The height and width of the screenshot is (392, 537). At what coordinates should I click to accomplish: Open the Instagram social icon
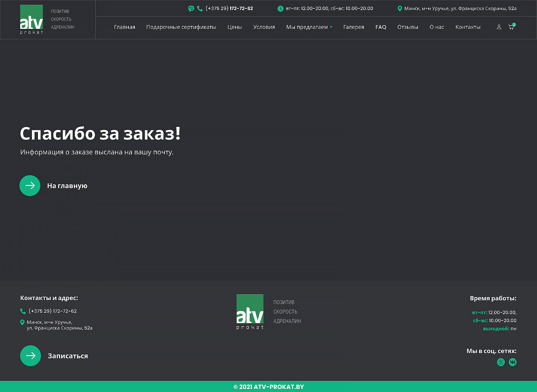click(x=501, y=362)
